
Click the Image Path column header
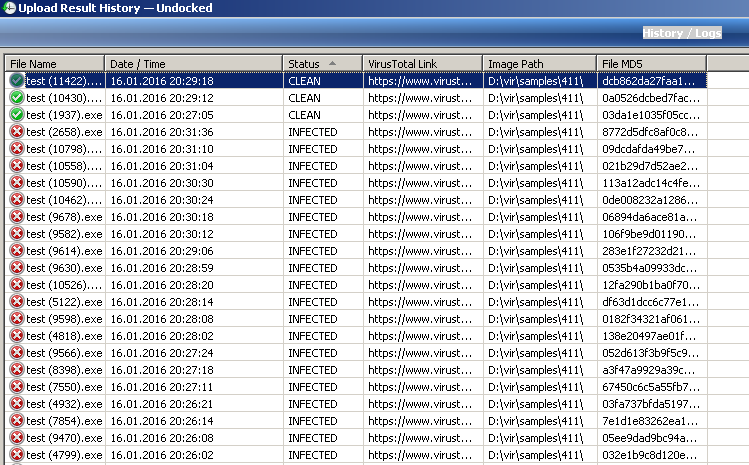(x=539, y=64)
